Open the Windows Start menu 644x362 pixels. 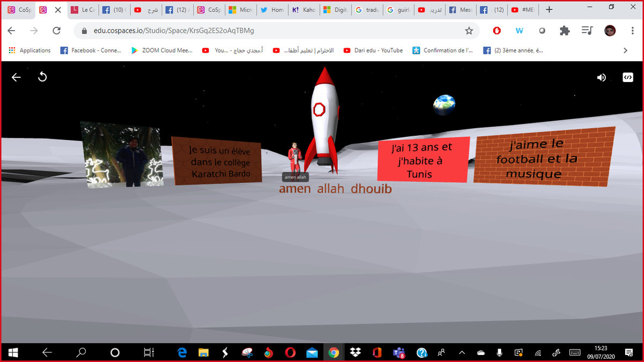click(x=13, y=352)
